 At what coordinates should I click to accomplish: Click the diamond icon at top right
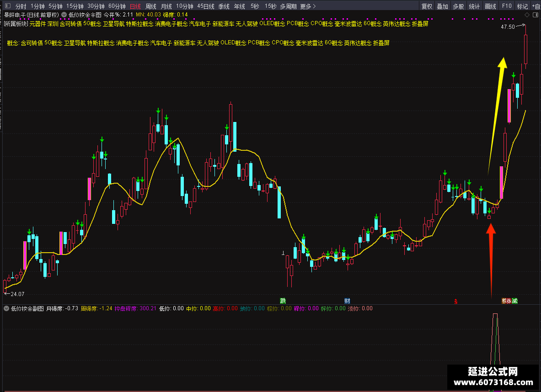pos(527,15)
